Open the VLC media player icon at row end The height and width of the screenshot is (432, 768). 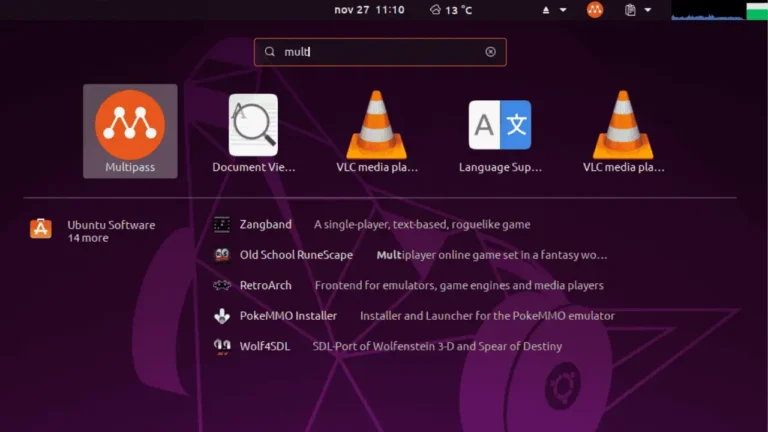click(x=623, y=124)
